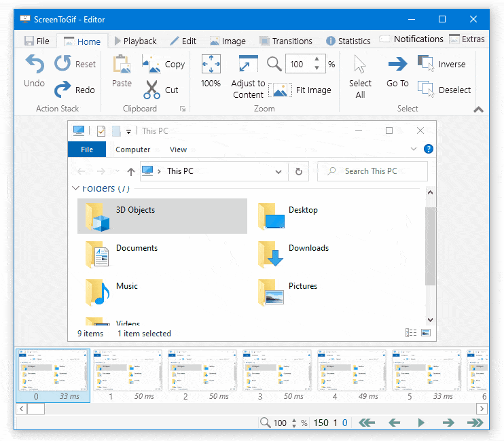Reset all changes with Reset icon
The width and height of the screenshot is (504, 441).
pyautogui.click(x=62, y=63)
